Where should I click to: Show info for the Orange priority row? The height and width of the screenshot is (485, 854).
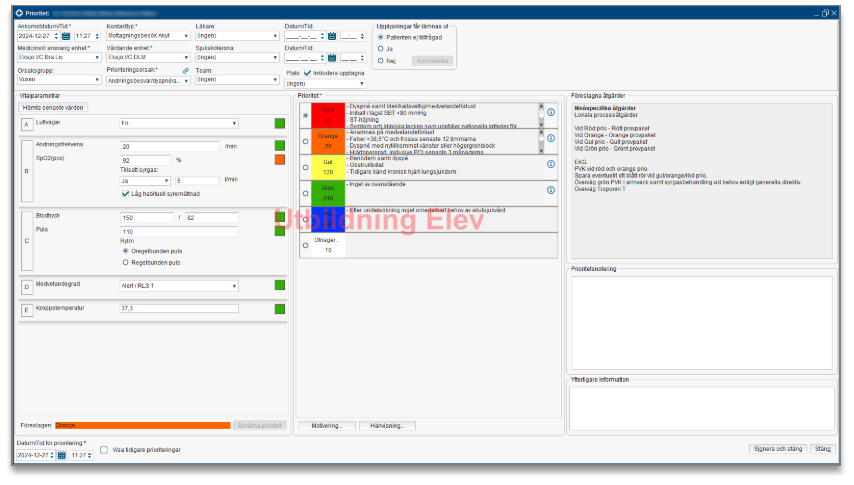[550, 139]
